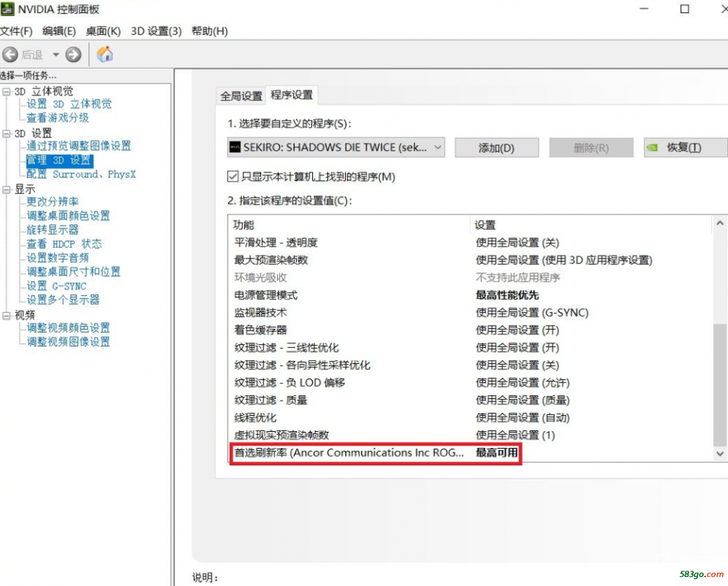This screenshot has height=586, width=728.
Task: Open 调整桌面颜色设置 task
Action: click(68, 215)
